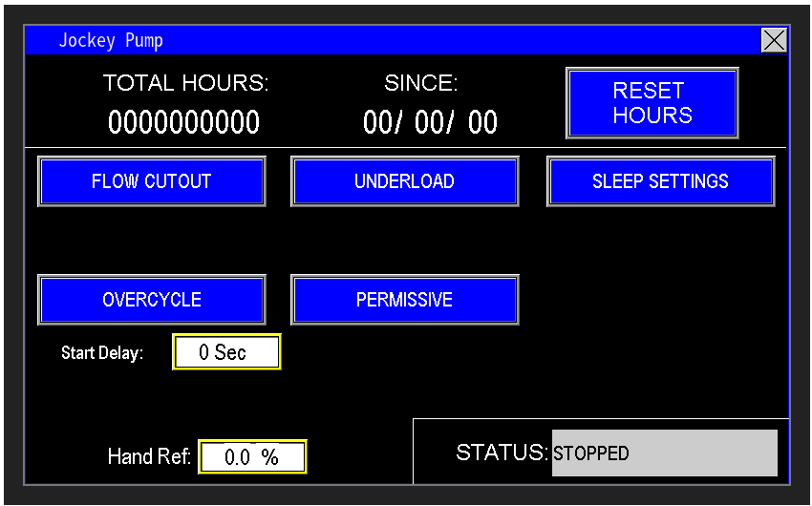Click the Start Delay label
The image size is (812, 506).
(102, 353)
